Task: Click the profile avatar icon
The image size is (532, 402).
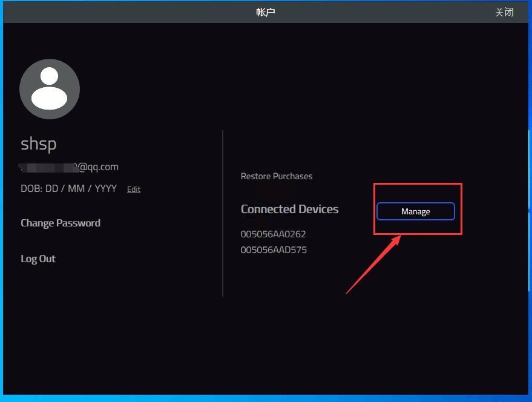Action: click(x=50, y=89)
